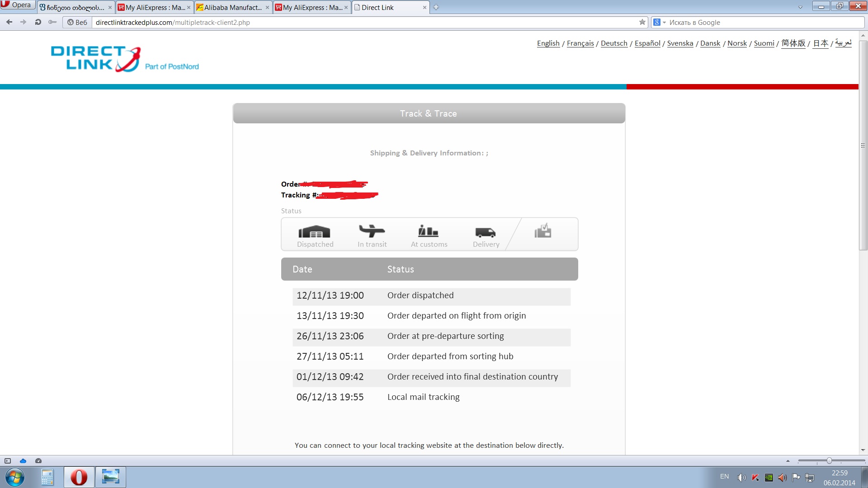Screen dimensions: 868x488
Task: Click the Delivery truck status icon
Action: coord(486,232)
